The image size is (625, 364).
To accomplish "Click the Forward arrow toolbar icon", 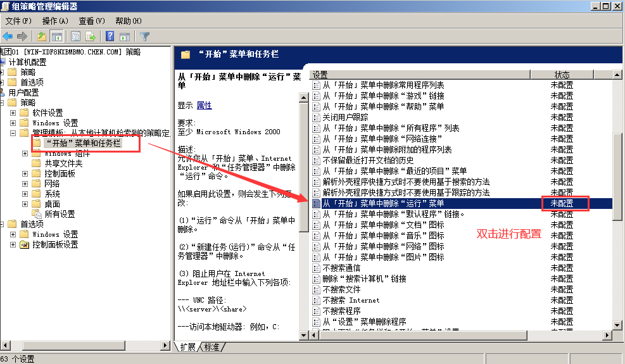I will click(22, 37).
